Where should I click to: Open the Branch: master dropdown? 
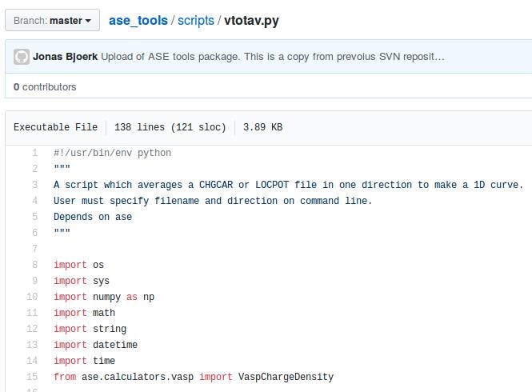tap(54, 20)
